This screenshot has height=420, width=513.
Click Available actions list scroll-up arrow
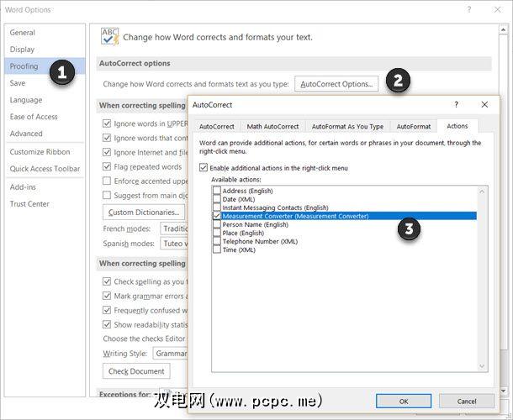[482, 192]
